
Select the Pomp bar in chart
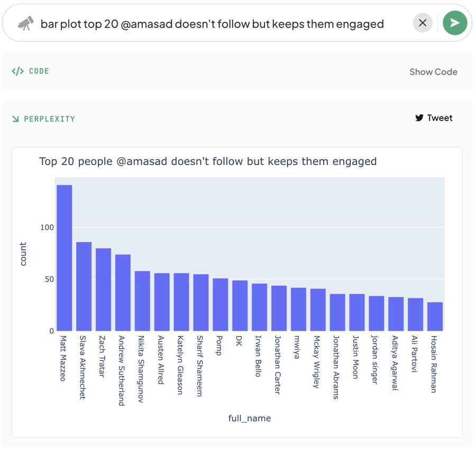pyautogui.click(x=221, y=305)
